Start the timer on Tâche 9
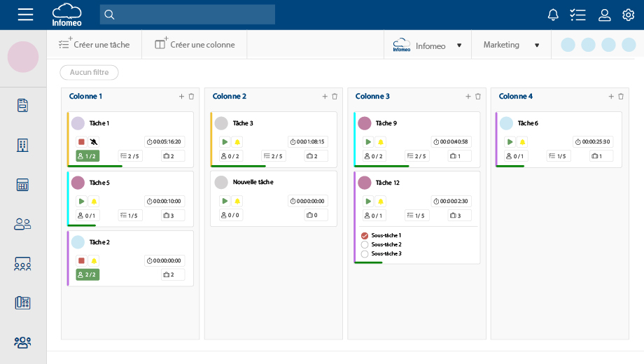This screenshot has height=364, width=644. (x=368, y=142)
